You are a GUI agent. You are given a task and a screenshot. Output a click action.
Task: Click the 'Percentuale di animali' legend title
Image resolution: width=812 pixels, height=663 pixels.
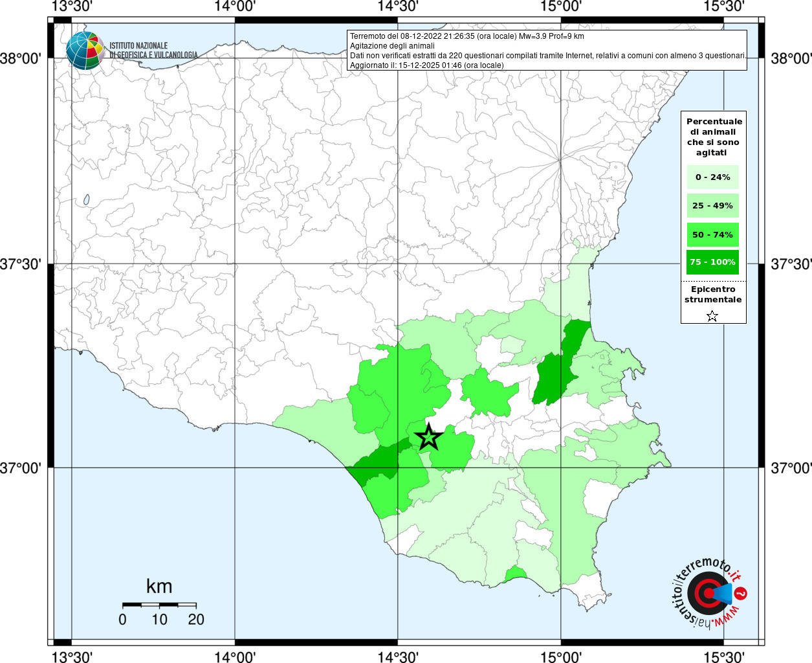(x=714, y=137)
